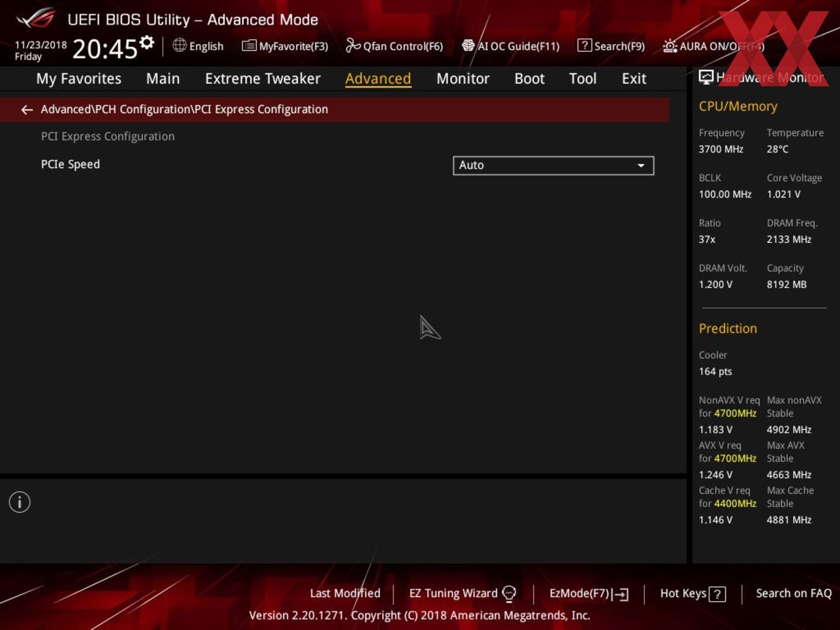The height and width of the screenshot is (630, 840).
Task: Click the breadcrumb path Advanced\PCH Configuration
Action: (x=184, y=109)
